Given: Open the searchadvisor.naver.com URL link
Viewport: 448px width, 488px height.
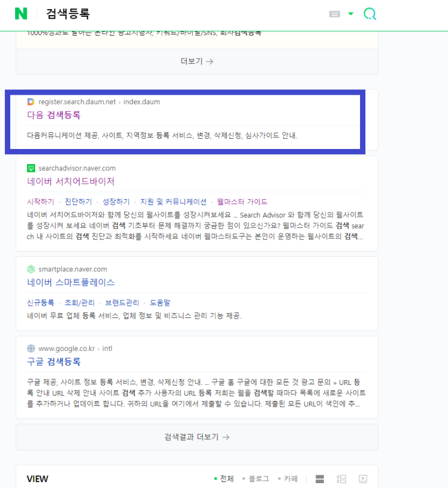Looking at the screenshot, I should (77, 168).
